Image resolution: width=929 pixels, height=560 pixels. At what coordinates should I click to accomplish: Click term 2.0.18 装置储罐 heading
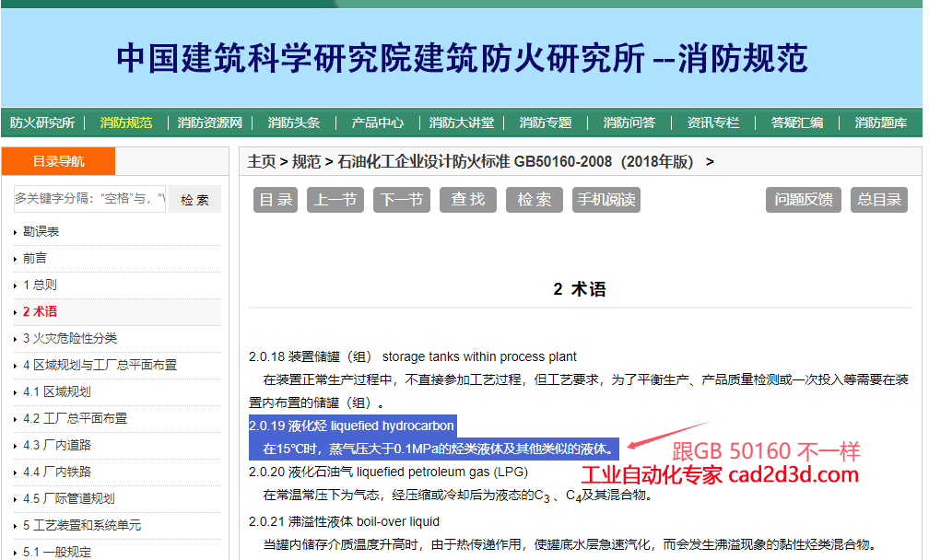tap(412, 356)
